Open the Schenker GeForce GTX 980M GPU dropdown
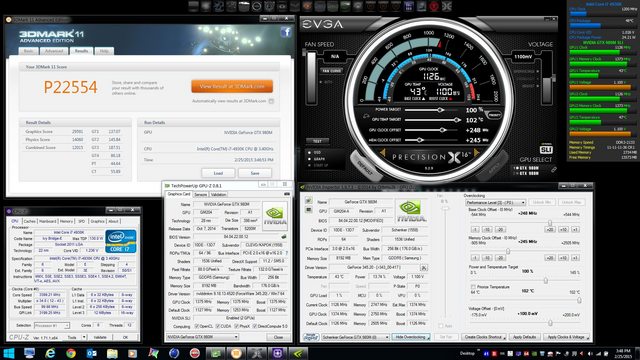 (355, 337)
